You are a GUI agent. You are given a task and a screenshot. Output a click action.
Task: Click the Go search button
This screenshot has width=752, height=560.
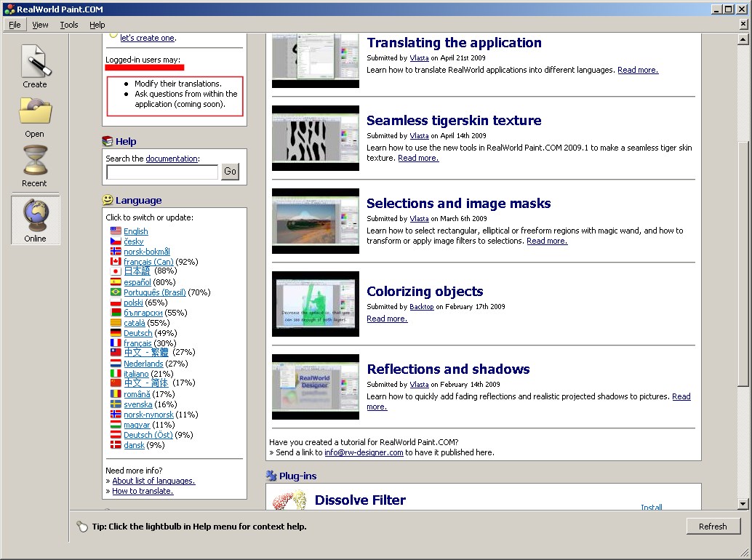click(x=230, y=172)
